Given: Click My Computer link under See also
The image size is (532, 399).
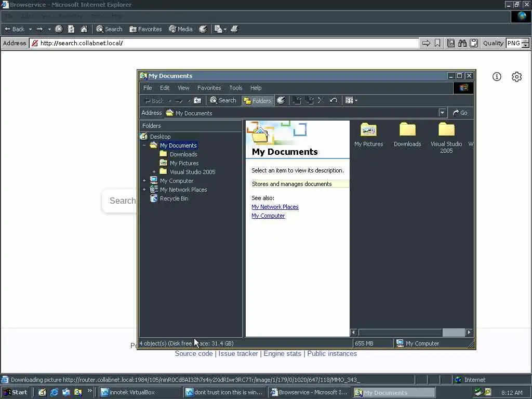Looking at the screenshot, I should [x=268, y=216].
